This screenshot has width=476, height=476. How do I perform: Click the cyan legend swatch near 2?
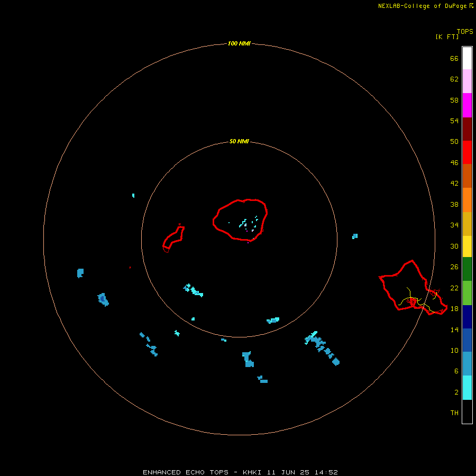click(467, 388)
